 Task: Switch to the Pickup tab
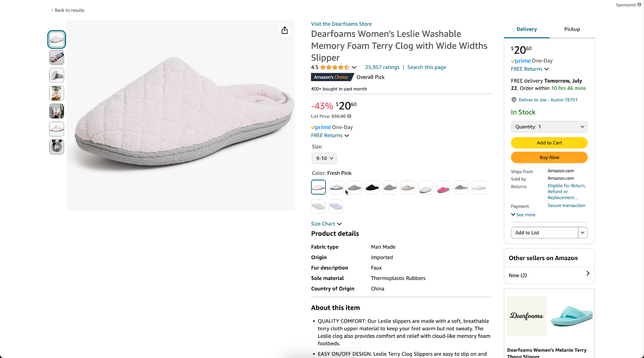572,29
